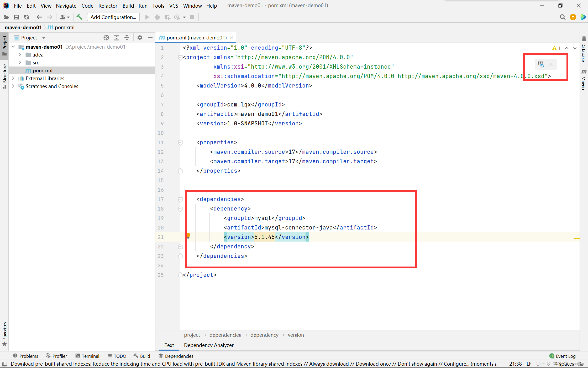Fold the properties block on line 11

click(180, 142)
